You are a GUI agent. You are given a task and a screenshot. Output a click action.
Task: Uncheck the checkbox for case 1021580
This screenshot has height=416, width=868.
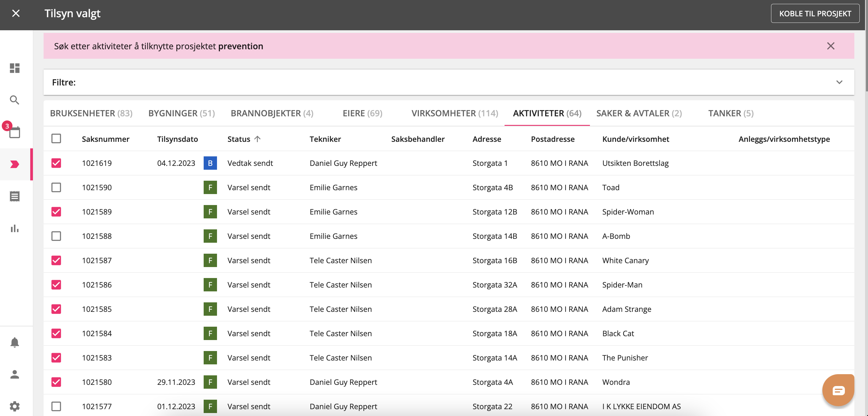56,382
